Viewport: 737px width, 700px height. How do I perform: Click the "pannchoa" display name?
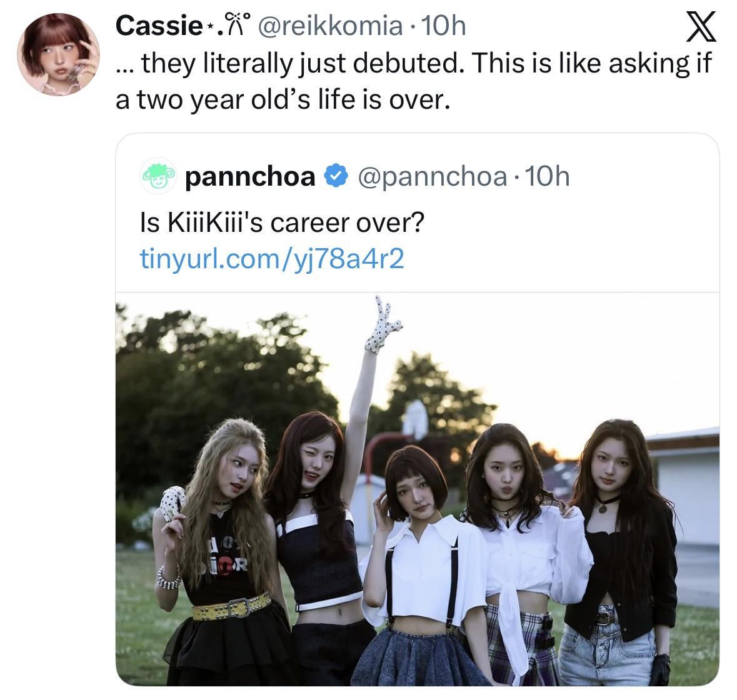click(x=250, y=177)
